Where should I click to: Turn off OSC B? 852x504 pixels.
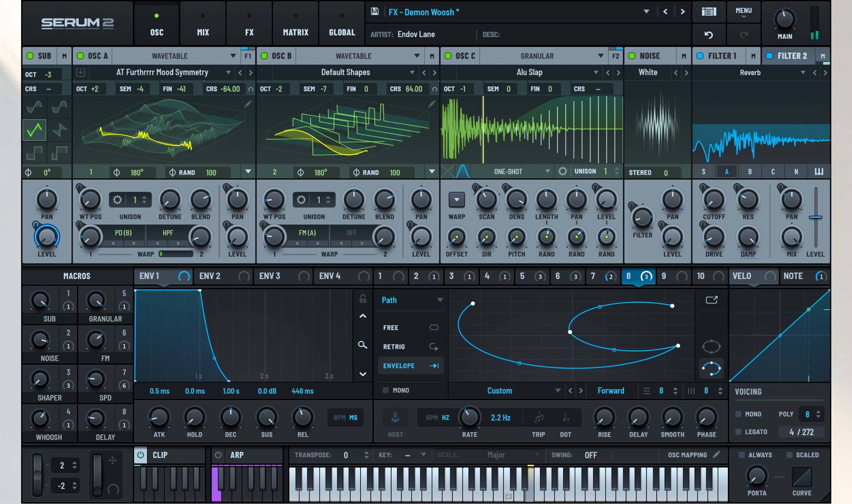264,56
